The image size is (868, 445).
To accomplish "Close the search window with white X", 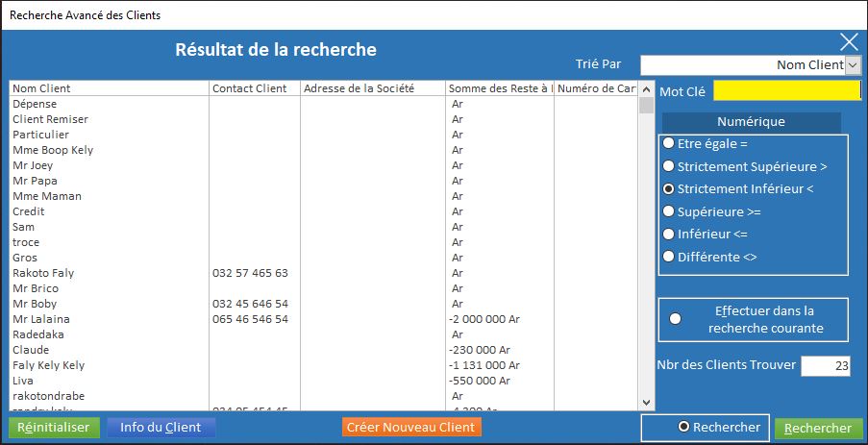I will 849,41.
